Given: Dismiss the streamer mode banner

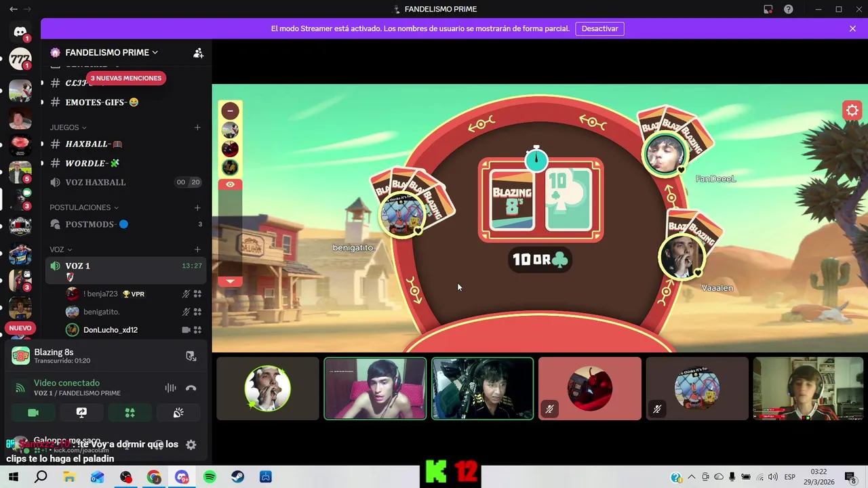Looking at the screenshot, I should pos(852,28).
